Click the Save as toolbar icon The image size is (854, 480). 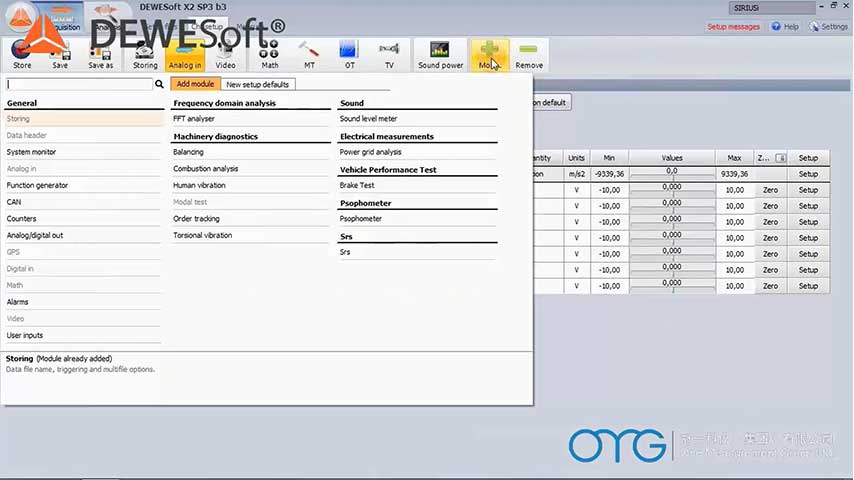tap(101, 54)
